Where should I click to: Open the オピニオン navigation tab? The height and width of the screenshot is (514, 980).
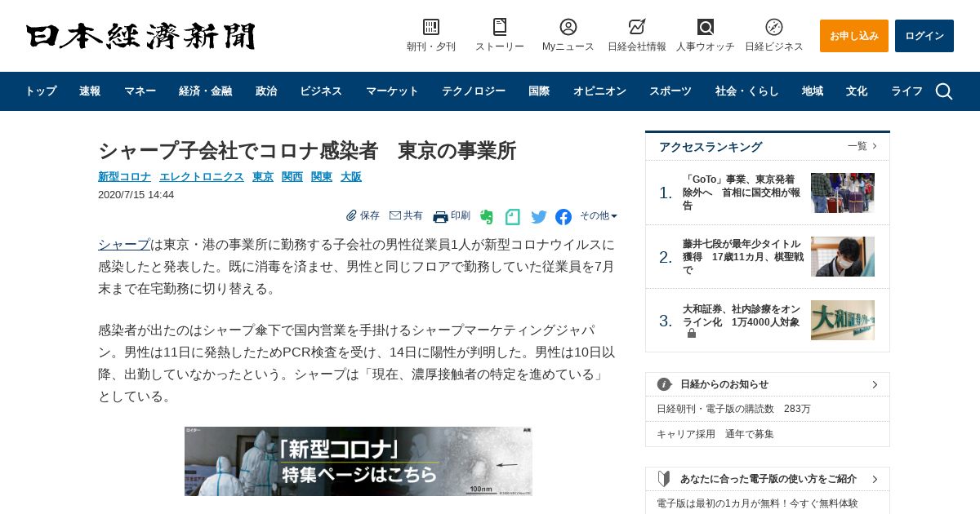(x=599, y=91)
